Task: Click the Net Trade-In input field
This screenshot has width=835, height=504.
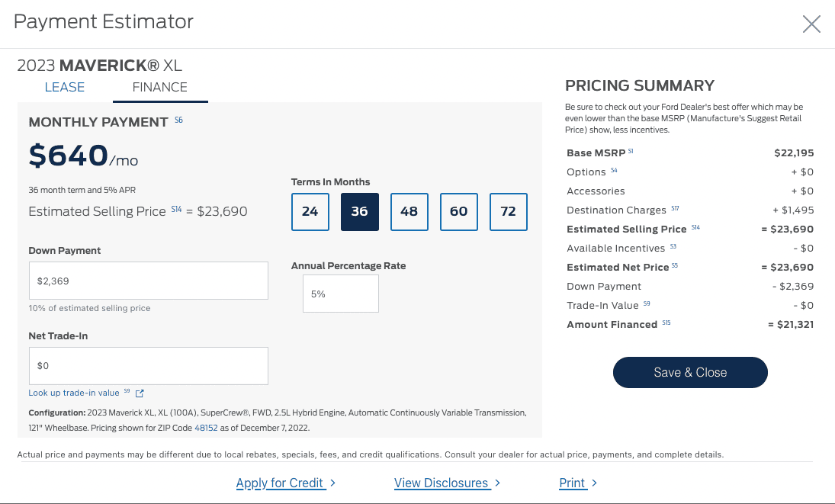Action: click(x=149, y=366)
